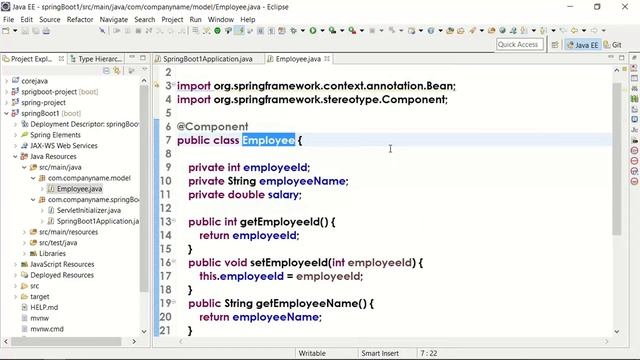The width and height of the screenshot is (640, 360).
Task: Click the Back navigation yellow arrow icon
Action: pos(574,31)
